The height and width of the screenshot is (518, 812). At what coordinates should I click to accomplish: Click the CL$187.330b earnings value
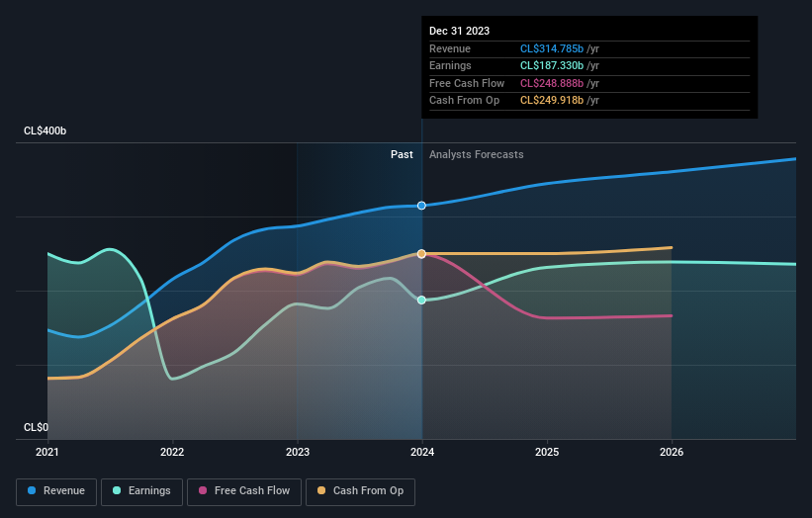click(552, 65)
